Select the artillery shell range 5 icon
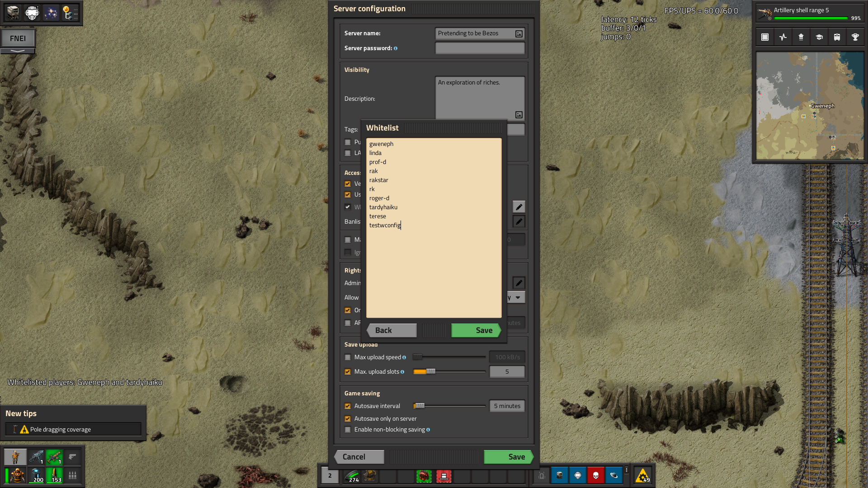This screenshot has width=868, height=488. (x=766, y=13)
